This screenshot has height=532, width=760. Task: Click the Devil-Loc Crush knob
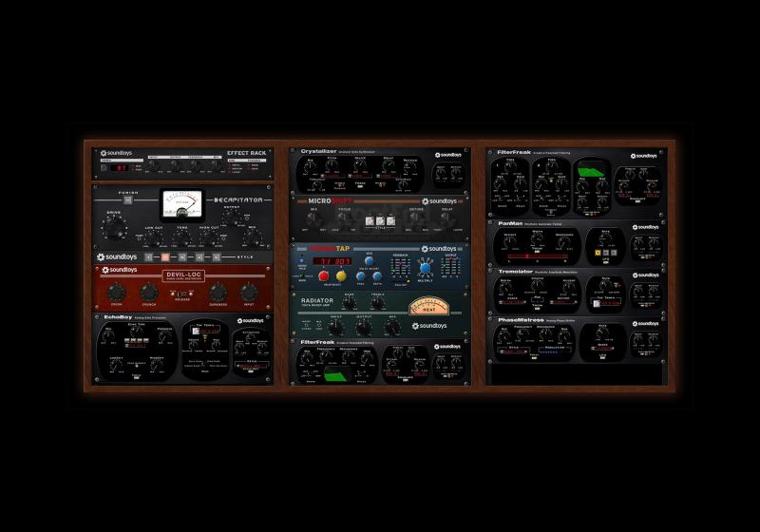pos(116,293)
